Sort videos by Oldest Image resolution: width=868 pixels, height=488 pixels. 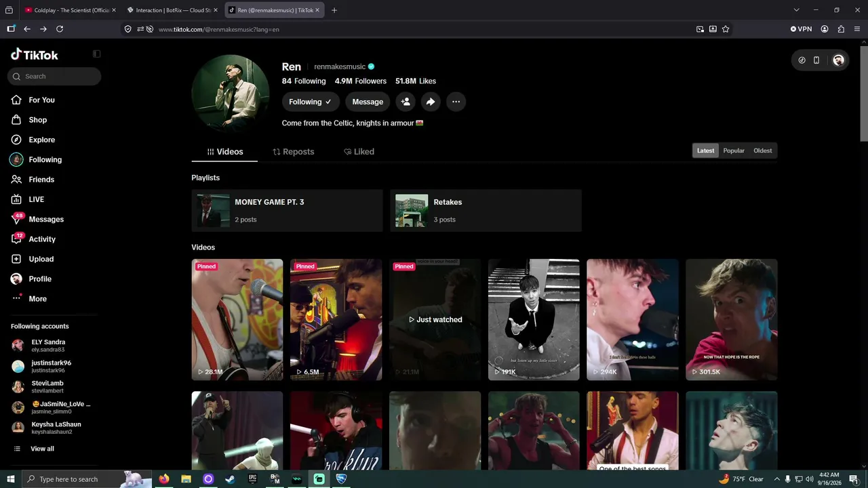tap(763, 150)
